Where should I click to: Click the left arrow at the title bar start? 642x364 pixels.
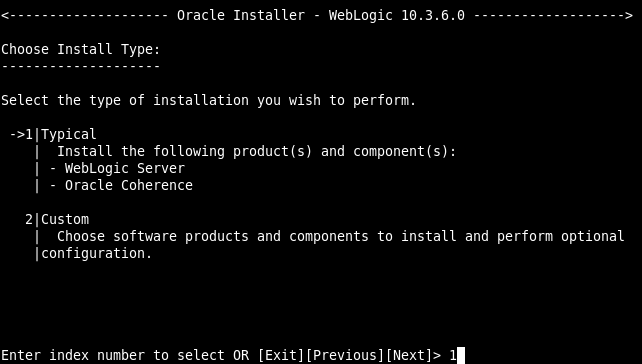pos(5,16)
